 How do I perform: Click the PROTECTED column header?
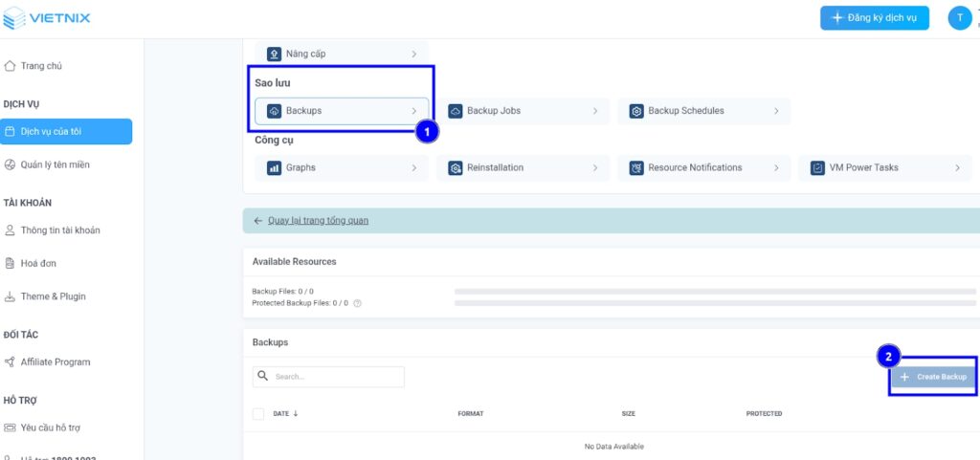[x=764, y=414]
